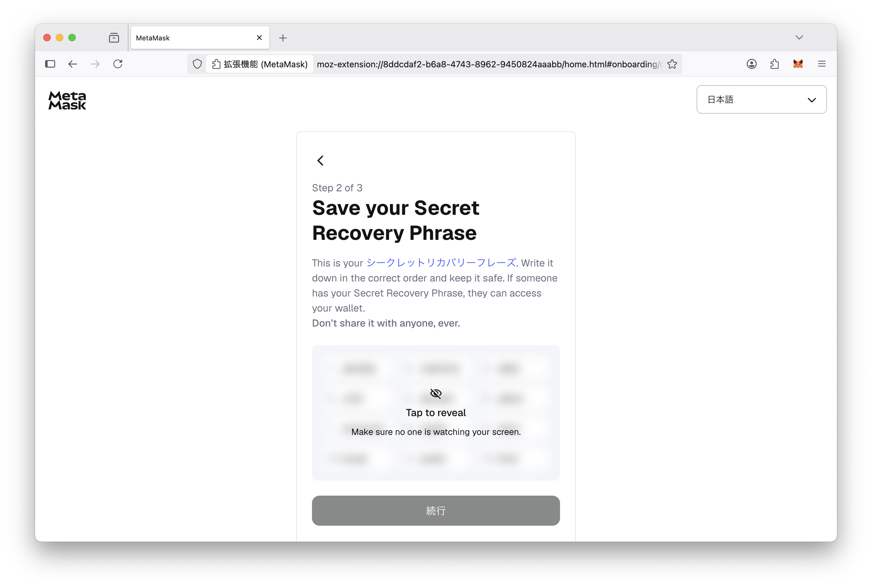
Task: Expand the list all tabs chevron
Action: 799,38
